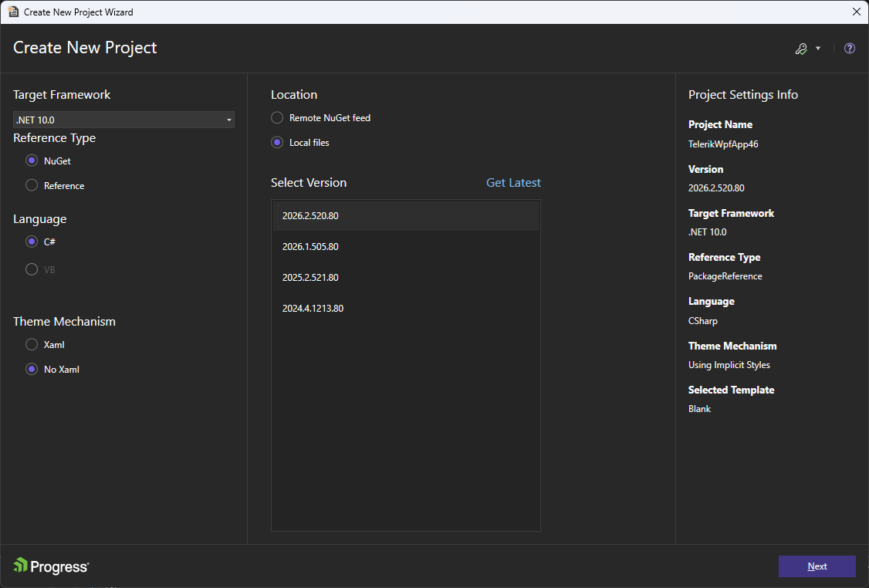
Task: Select version 2024.4.1213.80
Action: click(406, 308)
